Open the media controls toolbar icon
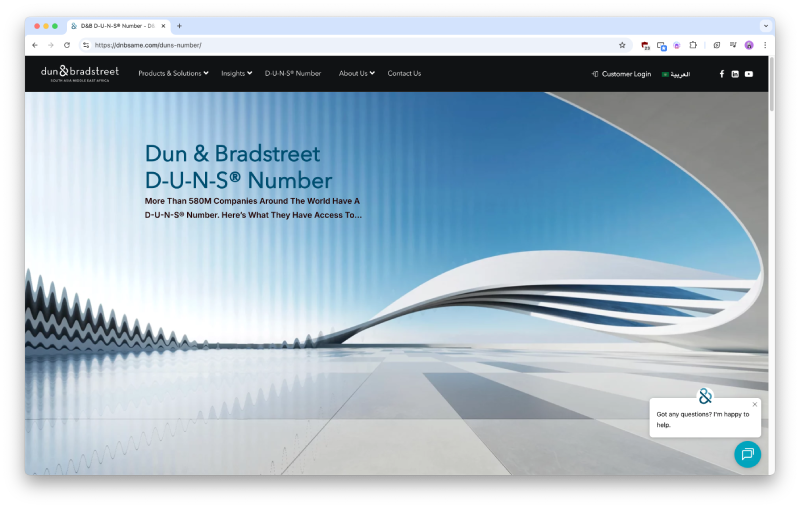The height and width of the screenshot is (508, 800). [x=733, y=45]
